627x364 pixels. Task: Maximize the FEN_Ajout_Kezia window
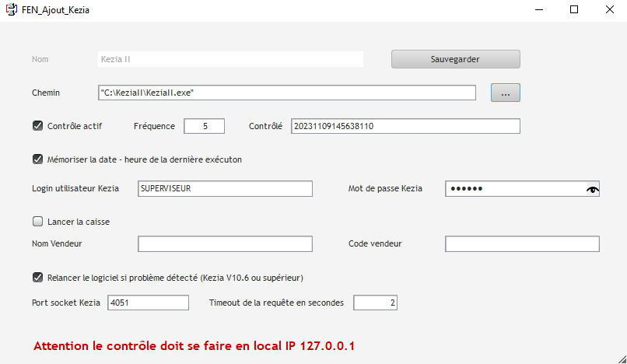pos(574,10)
